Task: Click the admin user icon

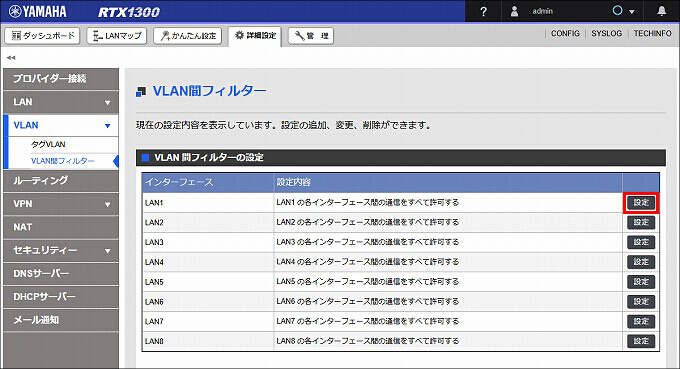Action: click(x=514, y=11)
